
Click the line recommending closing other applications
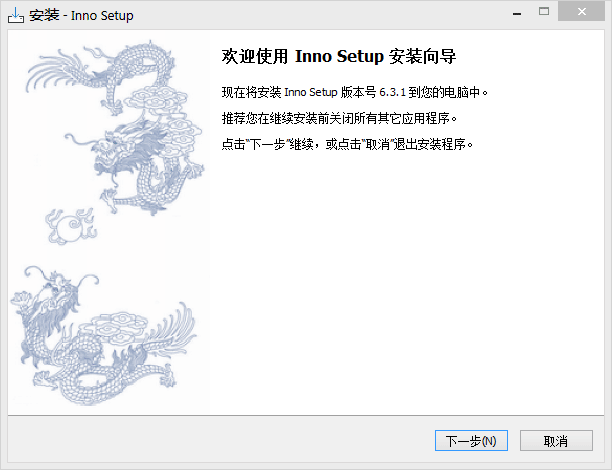[339, 119]
